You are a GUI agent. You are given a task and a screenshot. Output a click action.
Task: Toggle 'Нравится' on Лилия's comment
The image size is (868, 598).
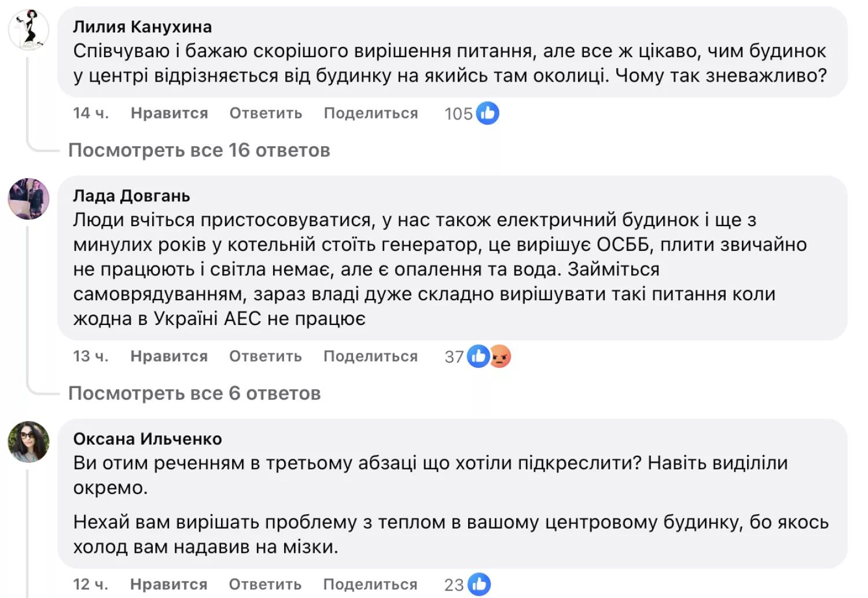(x=169, y=113)
